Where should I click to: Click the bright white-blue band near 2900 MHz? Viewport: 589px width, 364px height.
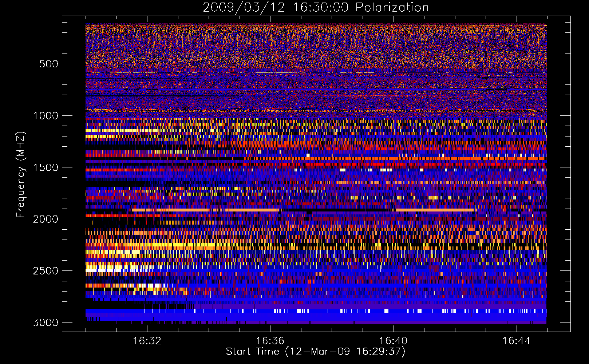tap(316, 311)
